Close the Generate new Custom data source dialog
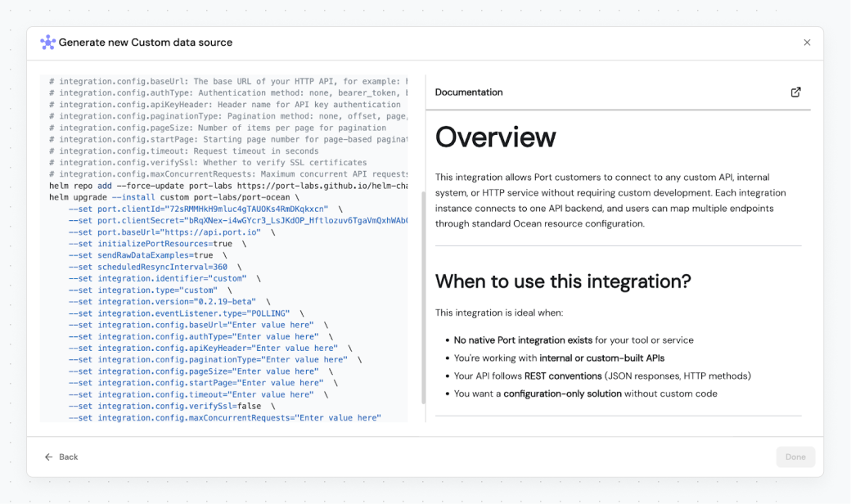Viewport: 851px width, 504px height. click(807, 43)
